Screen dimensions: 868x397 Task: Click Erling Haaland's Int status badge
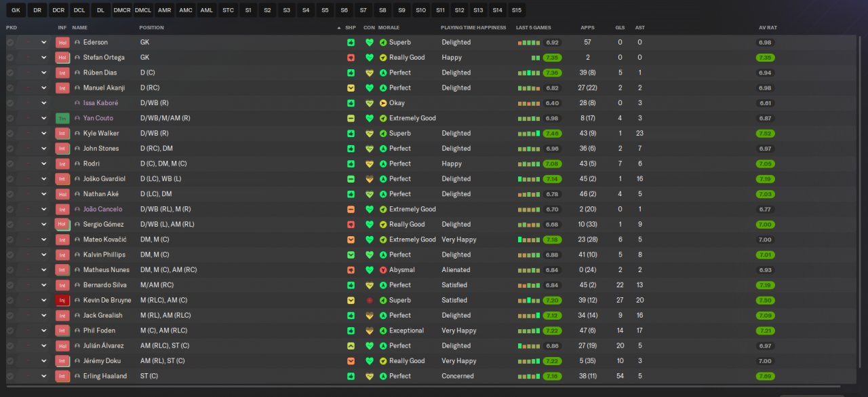click(x=62, y=376)
